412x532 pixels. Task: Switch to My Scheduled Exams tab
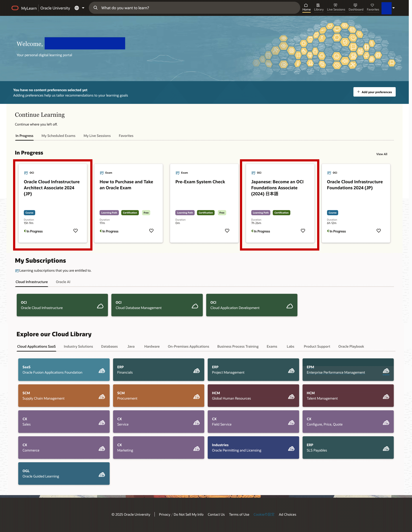[x=58, y=136]
